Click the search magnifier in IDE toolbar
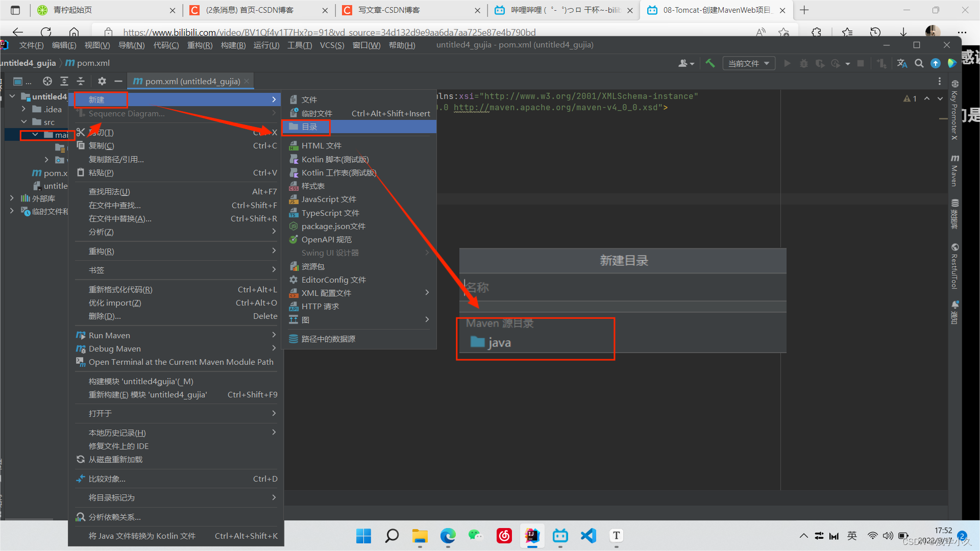980x551 pixels. click(x=919, y=63)
